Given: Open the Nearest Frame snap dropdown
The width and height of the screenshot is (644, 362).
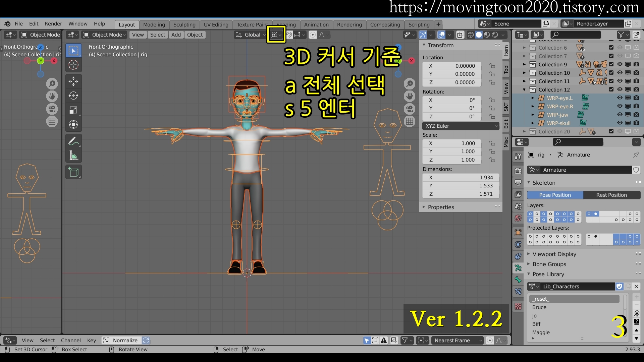Looking at the screenshot, I should (458, 340).
